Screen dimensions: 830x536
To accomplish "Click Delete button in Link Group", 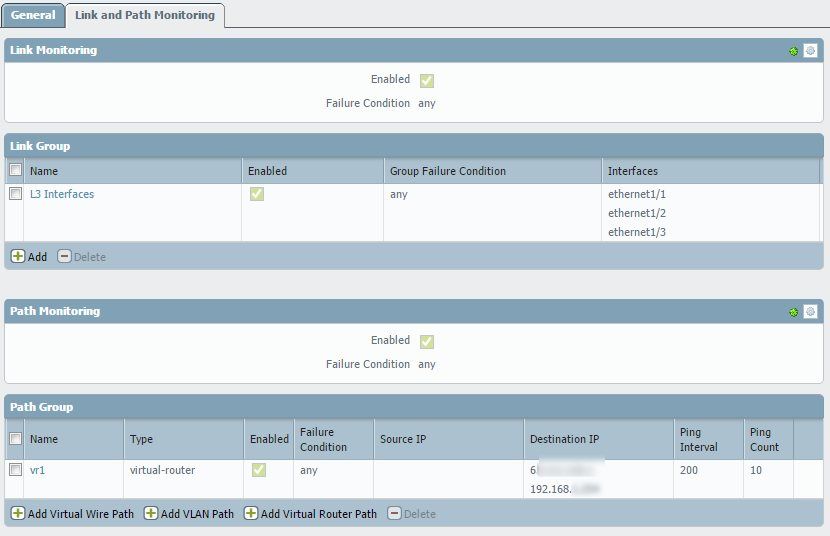I will coord(82,257).
